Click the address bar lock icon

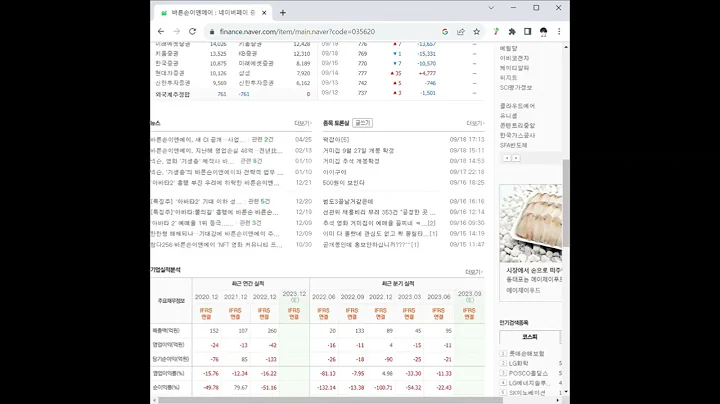pyautogui.click(x=212, y=32)
